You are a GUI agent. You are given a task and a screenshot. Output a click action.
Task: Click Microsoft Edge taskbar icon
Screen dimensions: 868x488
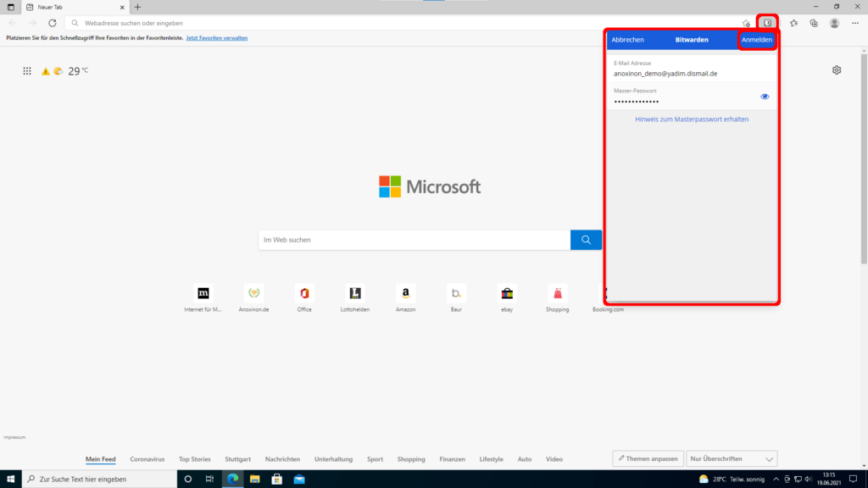[232, 480]
